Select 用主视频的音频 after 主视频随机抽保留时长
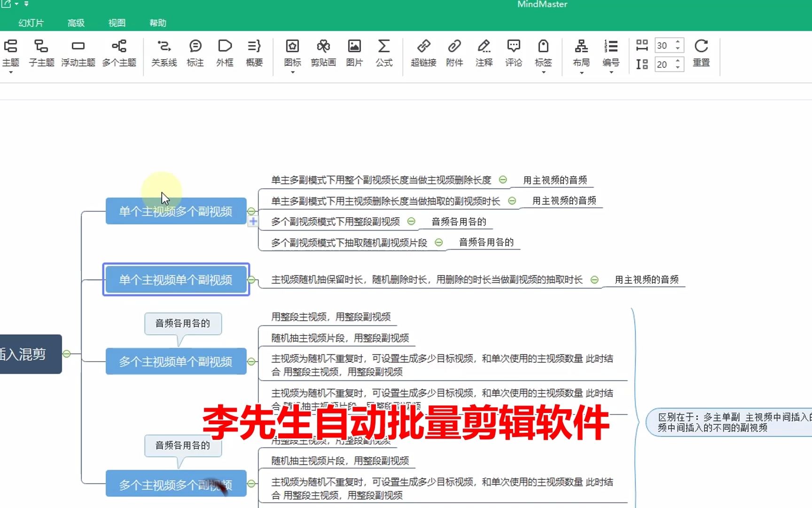This screenshot has width=812, height=508. pos(647,280)
